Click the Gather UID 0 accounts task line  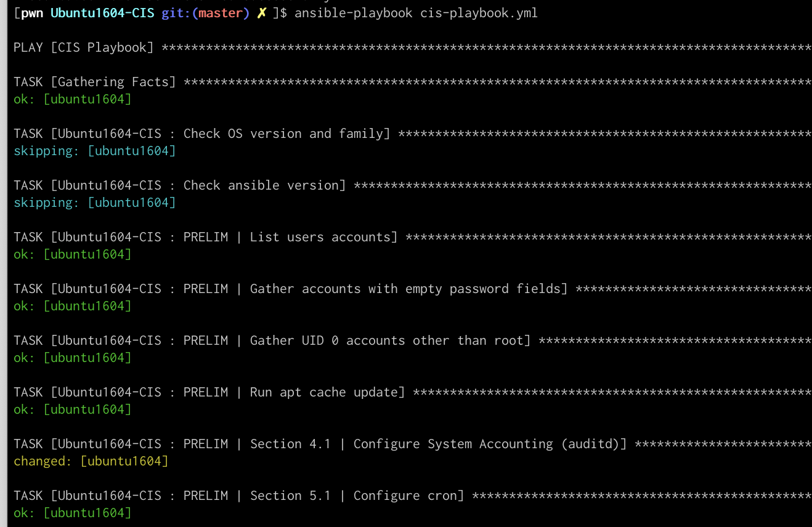(412, 340)
